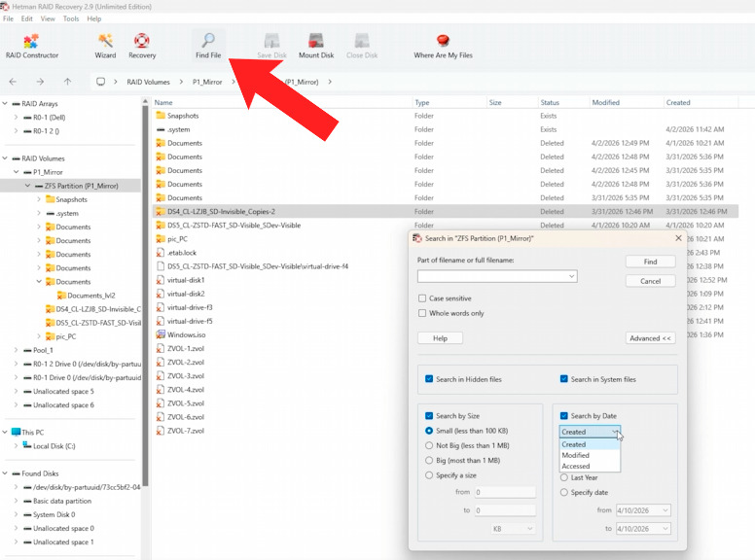Enable the Case sensitive checkbox

422,298
